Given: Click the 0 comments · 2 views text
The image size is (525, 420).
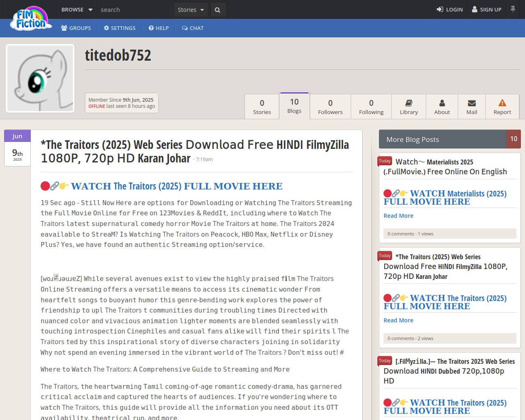Looking at the screenshot, I should 410,338.
